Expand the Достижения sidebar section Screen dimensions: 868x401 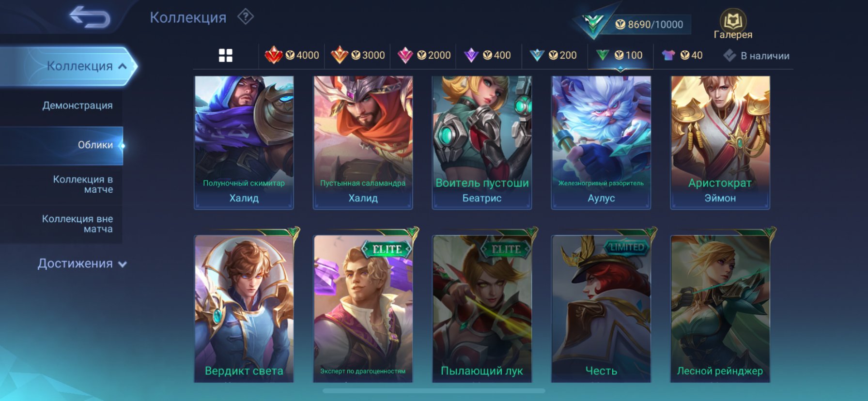(x=82, y=263)
